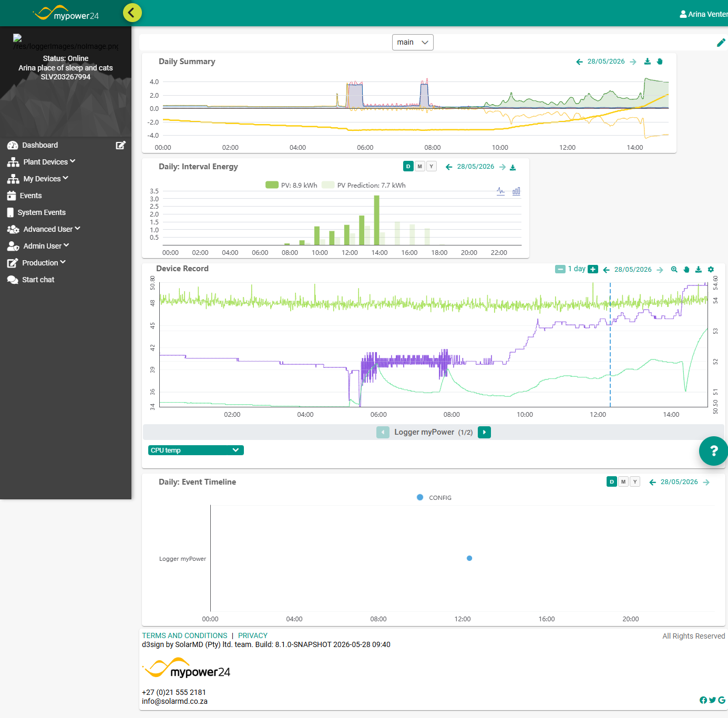The height and width of the screenshot is (718, 728).
Task: Enable pan hand tool in Device Record
Action: 686,269
